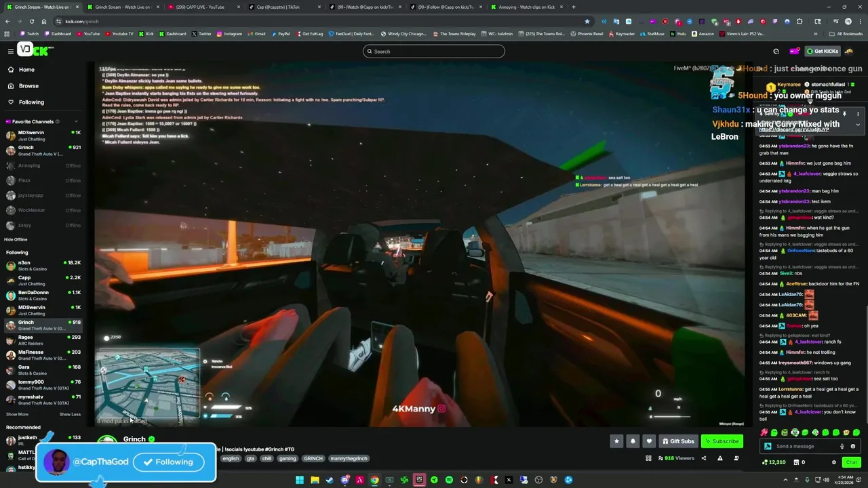Click the report stream warning icon
Screen dimensions: 868x488
719,458
